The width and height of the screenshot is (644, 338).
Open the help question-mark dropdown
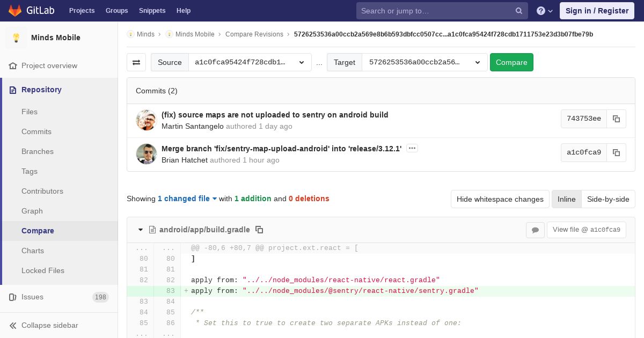click(545, 11)
